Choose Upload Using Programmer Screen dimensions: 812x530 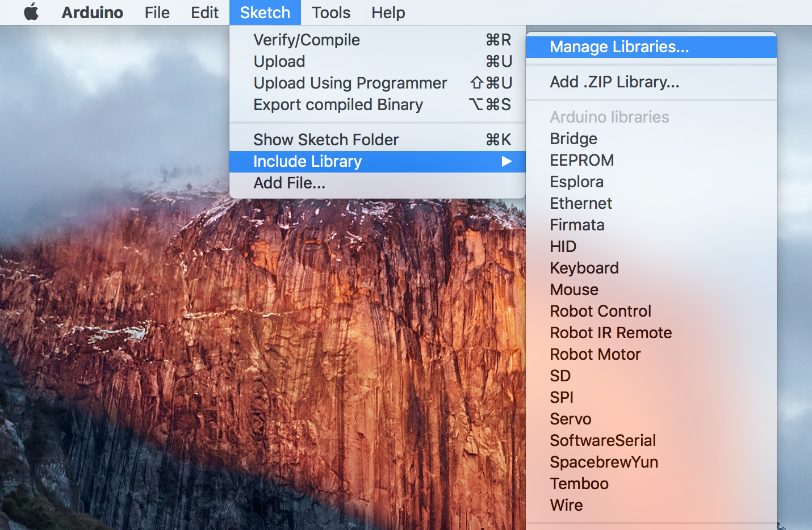[x=377, y=83]
